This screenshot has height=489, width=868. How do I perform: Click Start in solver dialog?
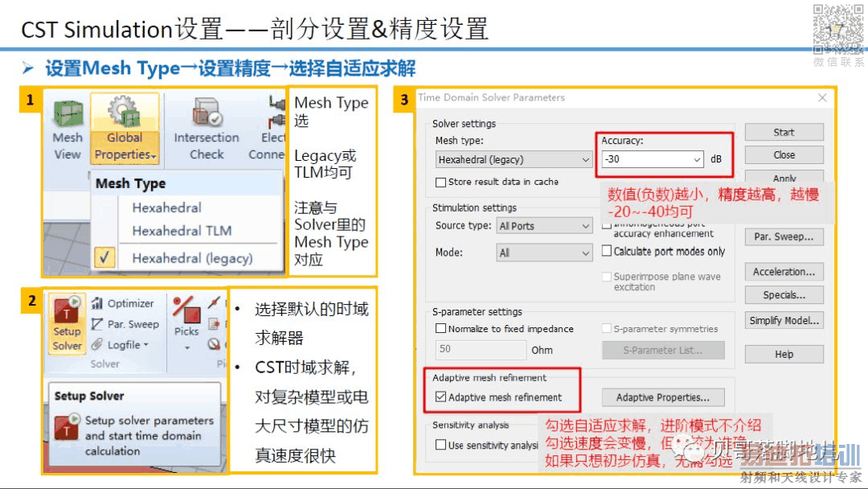(x=784, y=132)
